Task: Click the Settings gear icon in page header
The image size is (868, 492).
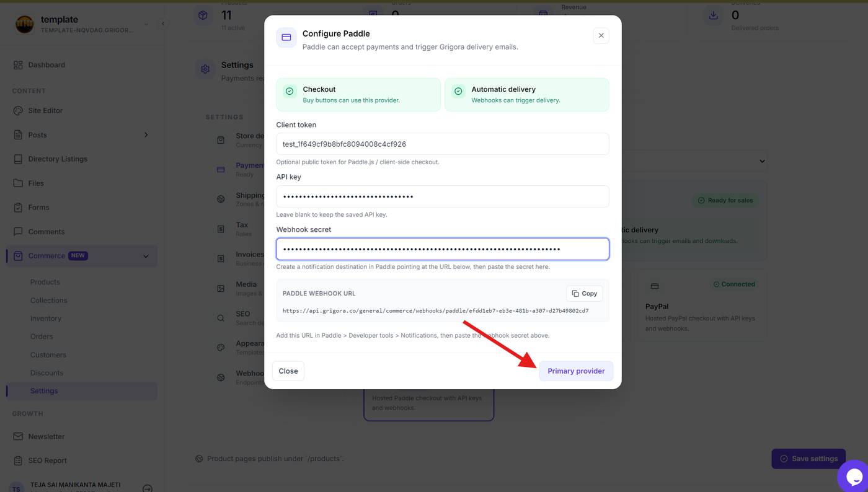Action: coord(205,69)
